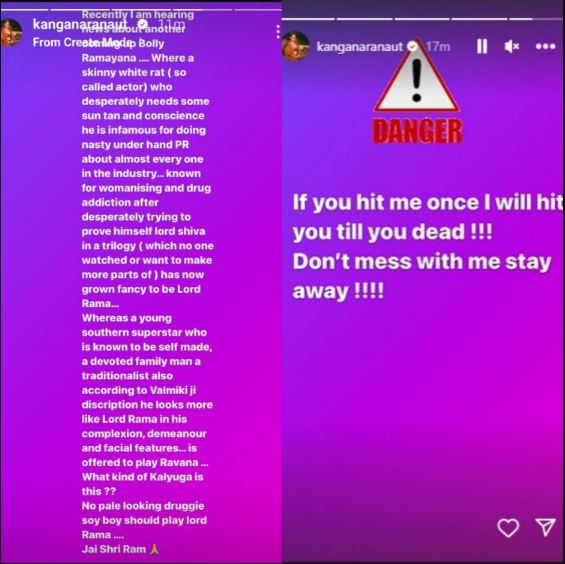Image resolution: width=565 pixels, height=564 pixels.
Task: Click the verified badge in right story
Action: point(412,46)
